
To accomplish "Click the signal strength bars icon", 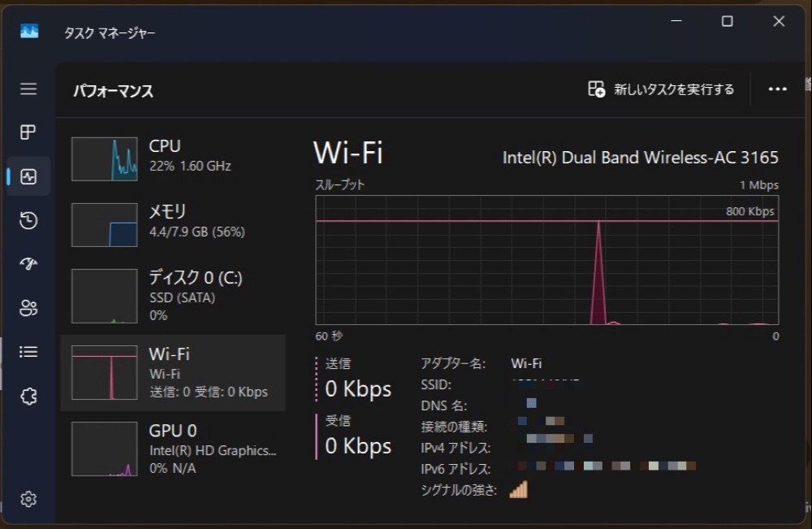I will point(518,489).
